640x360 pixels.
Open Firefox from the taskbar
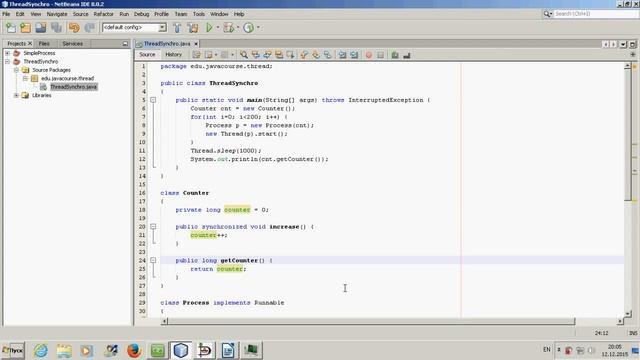(134, 351)
